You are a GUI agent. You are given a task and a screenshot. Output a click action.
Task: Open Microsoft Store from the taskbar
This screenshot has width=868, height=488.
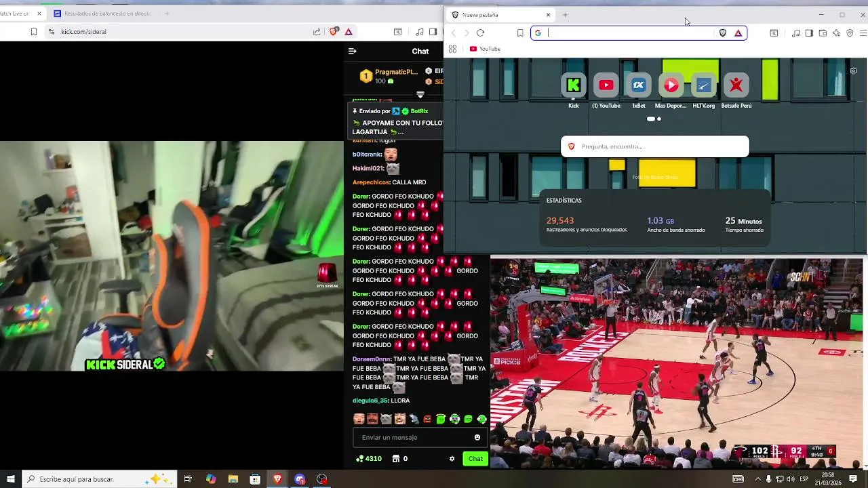[255, 479]
